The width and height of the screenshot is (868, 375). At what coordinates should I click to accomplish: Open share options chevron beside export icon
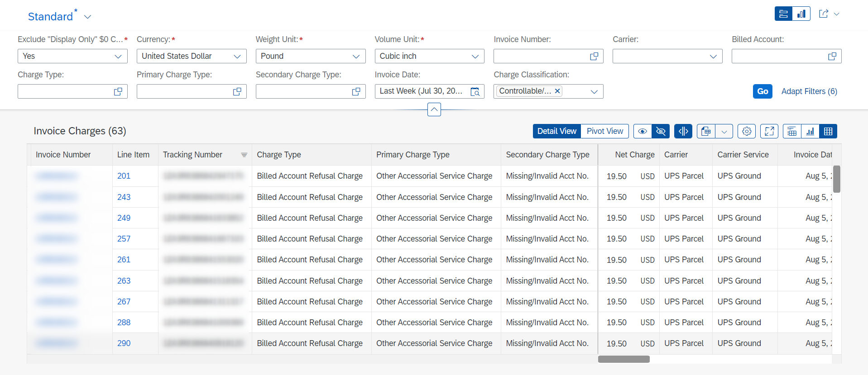(837, 14)
